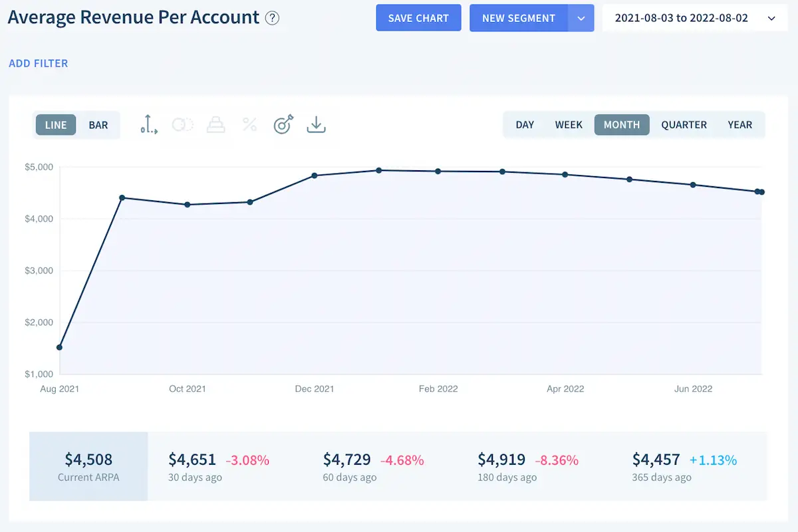The height and width of the screenshot is (532, 798).
Task: Click the download chart icon
Action: pos(316,124)
